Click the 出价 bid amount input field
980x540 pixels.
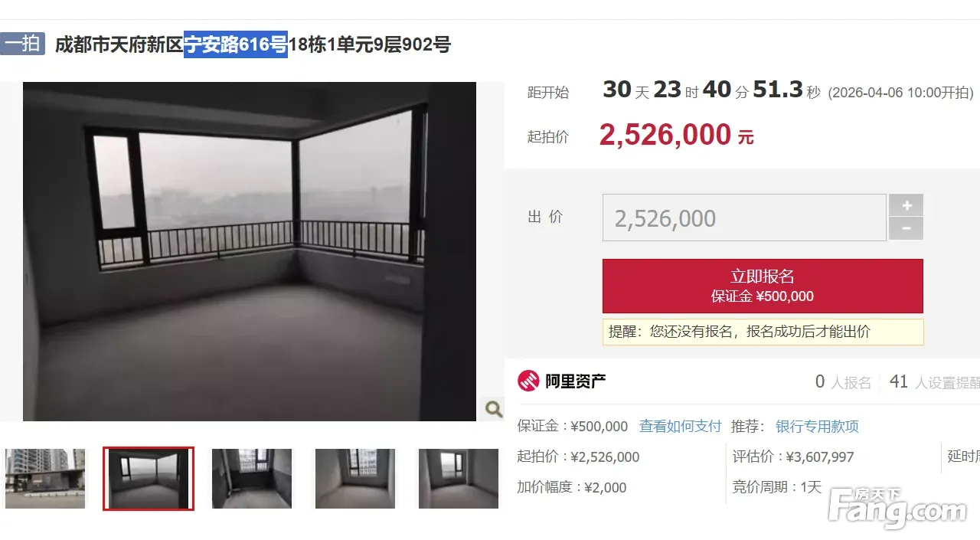pos(744,218)
